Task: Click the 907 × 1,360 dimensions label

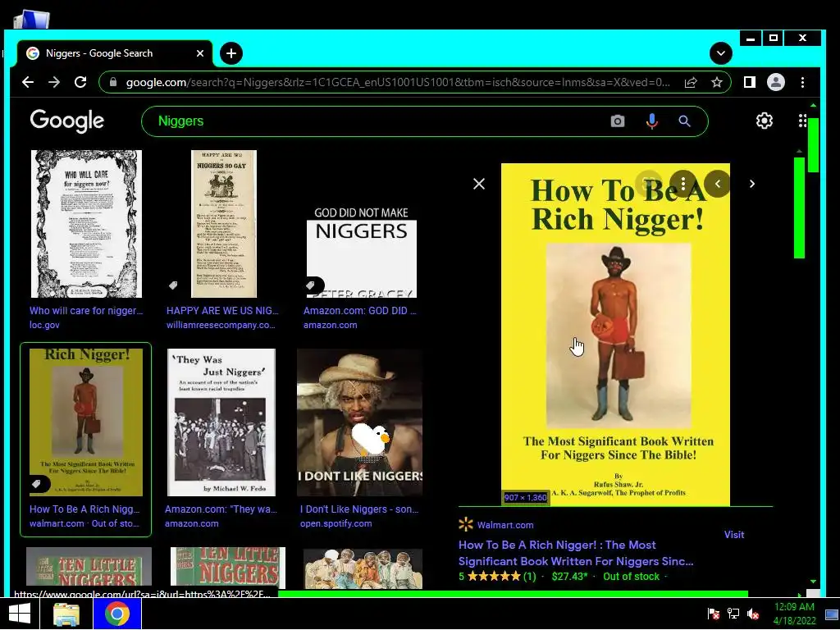Action: click(526, 498)
